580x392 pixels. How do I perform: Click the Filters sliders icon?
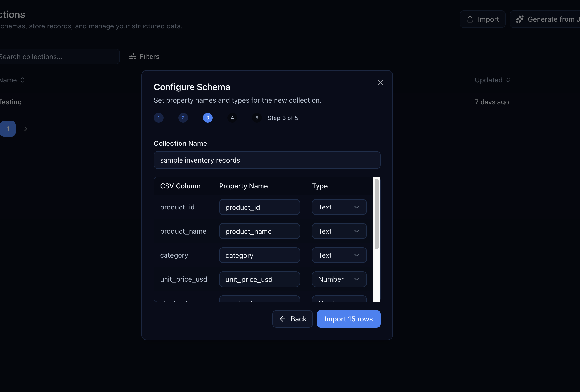click(x=133, y=57)
